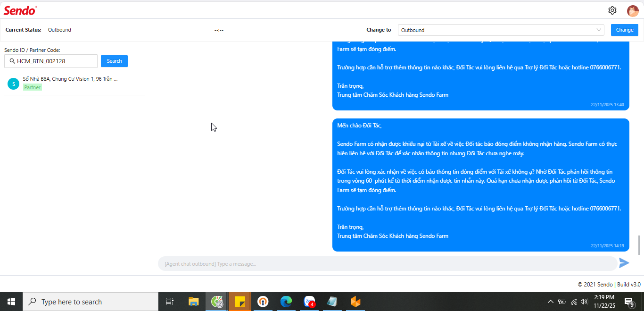Open Sticky Notes from the taskbar

click(240, 302)
